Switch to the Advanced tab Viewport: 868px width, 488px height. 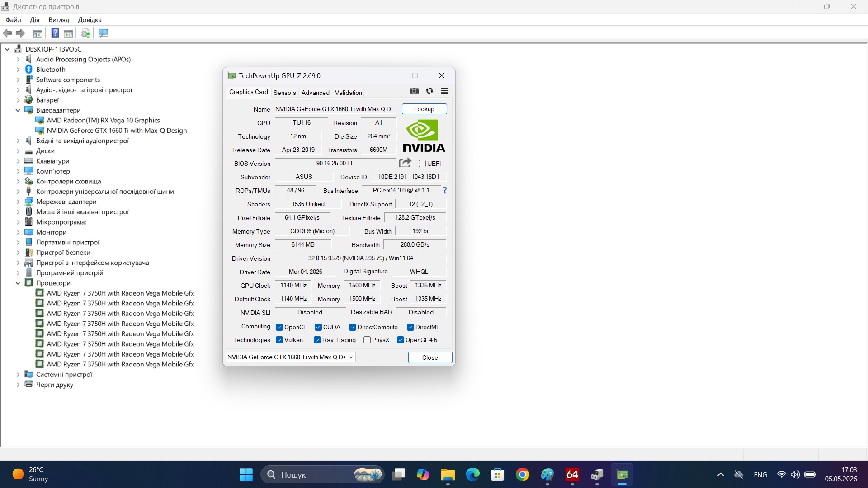316,93
